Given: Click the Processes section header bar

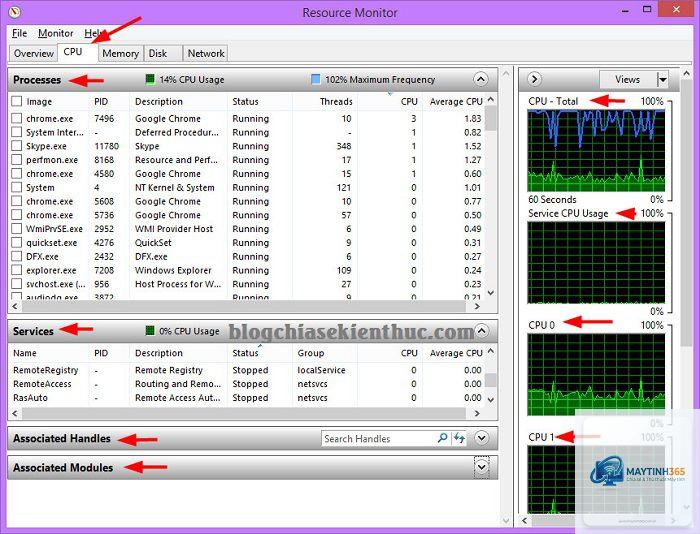Looking at the screenshot, I should click(253, 80).
